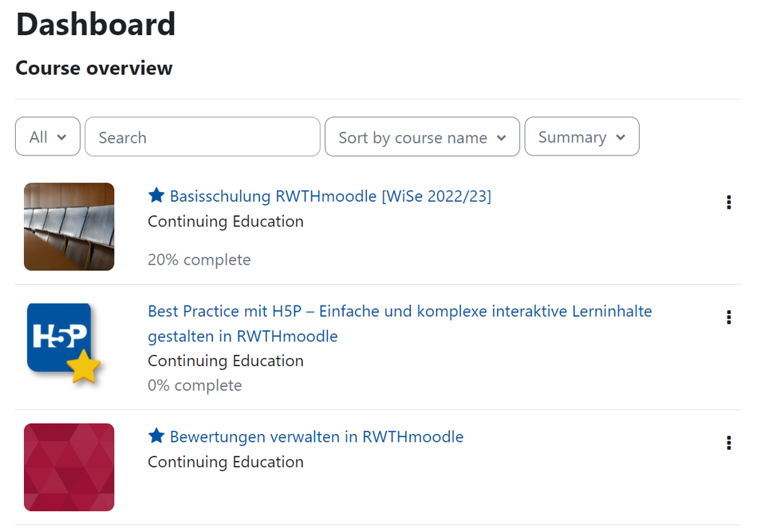
Task: Click the star icon beside Bewertungen verwalten
Action: [x=156, y=436]
